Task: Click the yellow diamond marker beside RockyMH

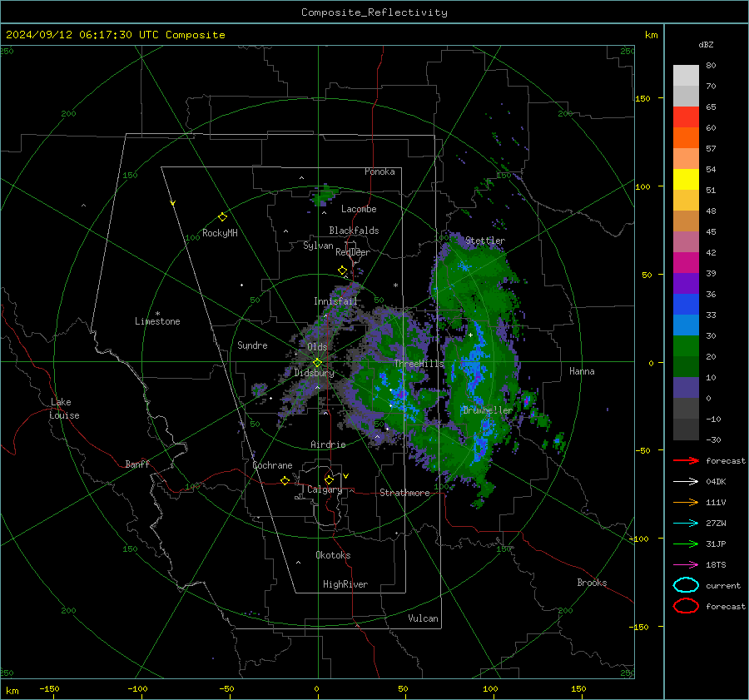Action: pos(222,217)
